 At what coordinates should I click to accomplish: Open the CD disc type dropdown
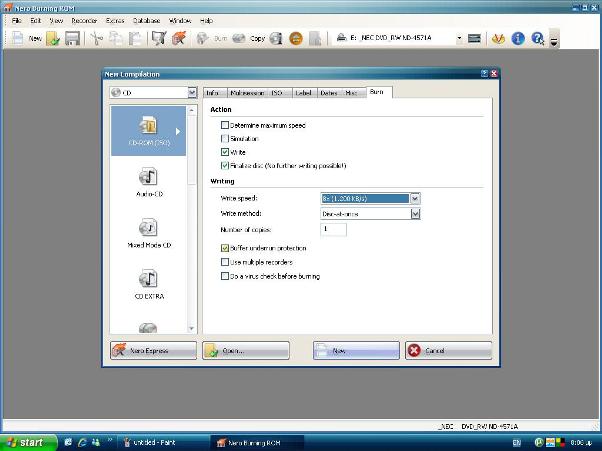192,93
